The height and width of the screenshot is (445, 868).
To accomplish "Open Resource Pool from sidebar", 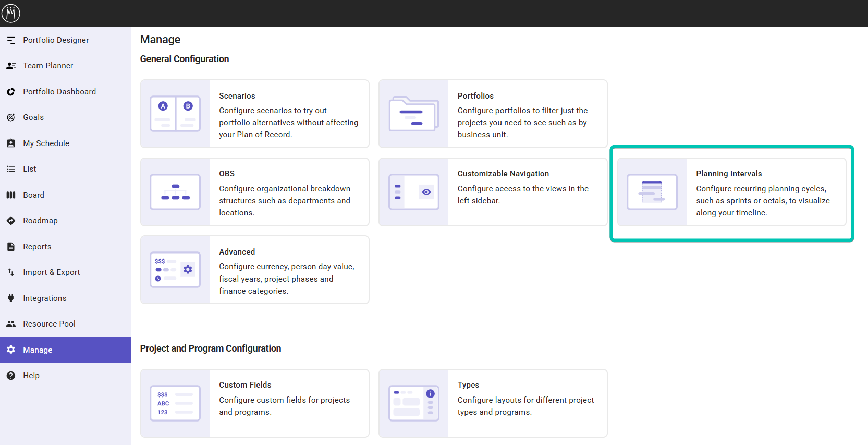I will (49, 324).
